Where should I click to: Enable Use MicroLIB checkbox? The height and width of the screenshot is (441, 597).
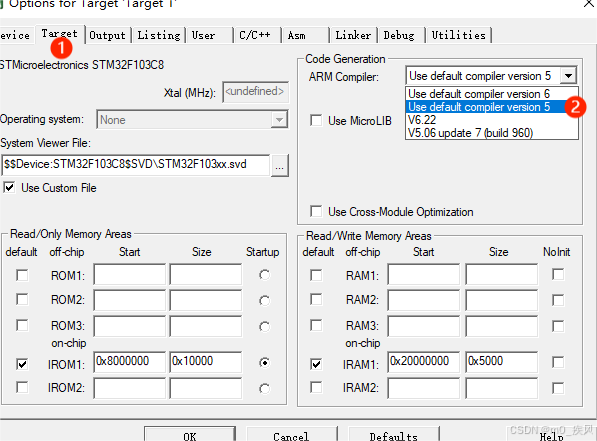click(x=316, y=120)
